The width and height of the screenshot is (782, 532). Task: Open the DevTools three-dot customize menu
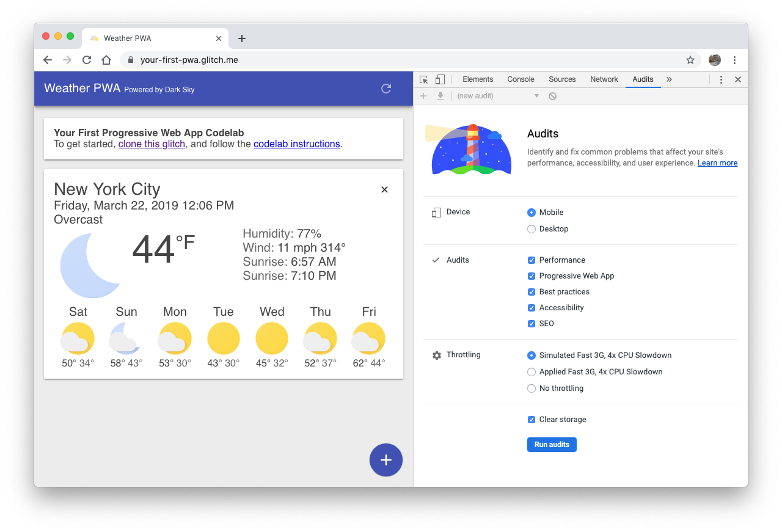pyautogui.click(x=721, y=79)
